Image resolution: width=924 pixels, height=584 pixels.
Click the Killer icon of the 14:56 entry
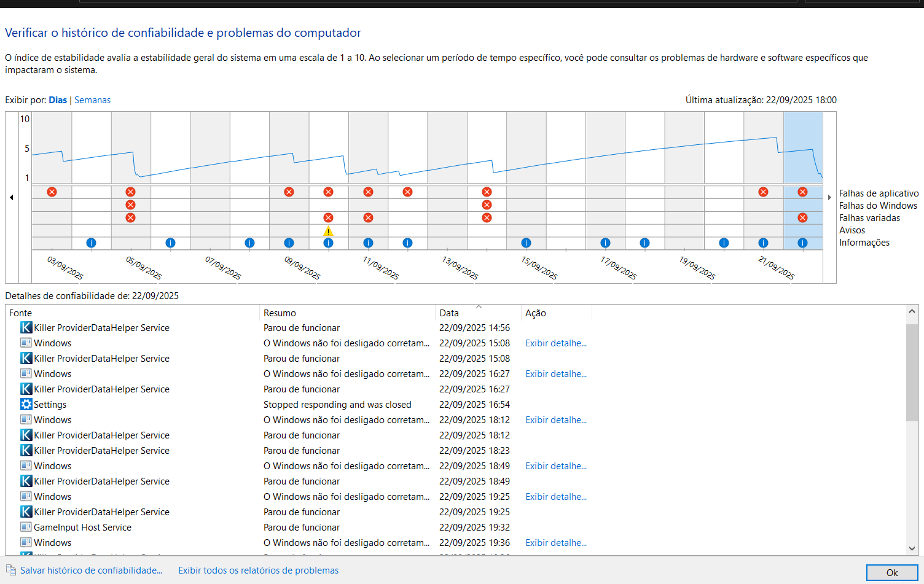click(x=26, y=327)
